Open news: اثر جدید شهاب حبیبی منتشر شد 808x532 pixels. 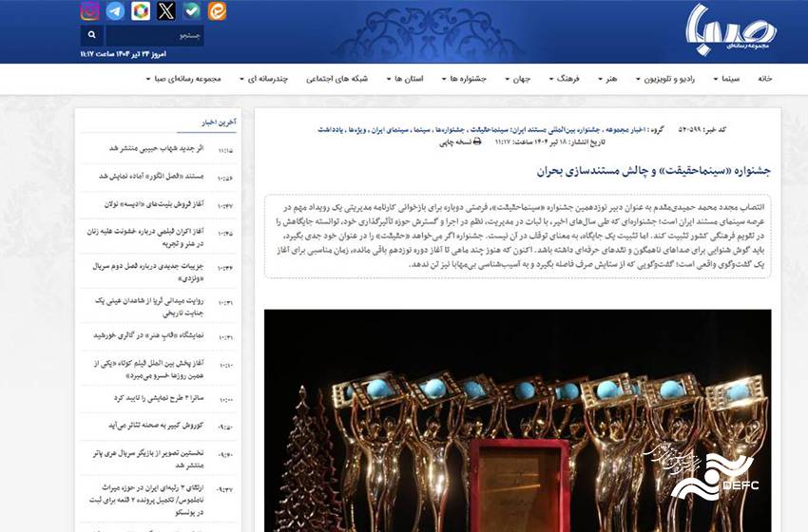156,148
